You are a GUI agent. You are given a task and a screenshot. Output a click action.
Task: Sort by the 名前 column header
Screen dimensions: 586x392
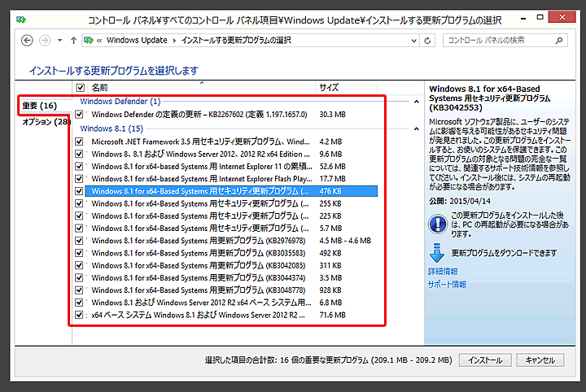(99, 88)
